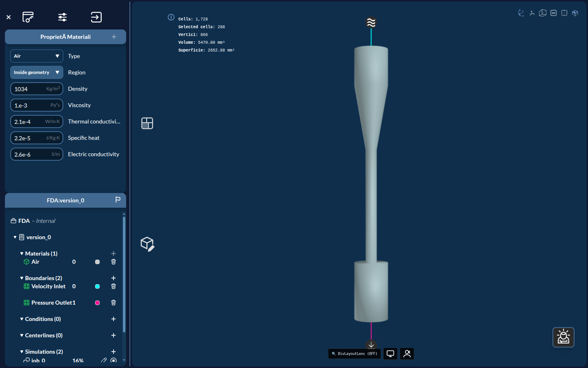Toggle the fit-to-view frame icon
Viewport: 588px width, 368px height.
click(x=564, y=13)
